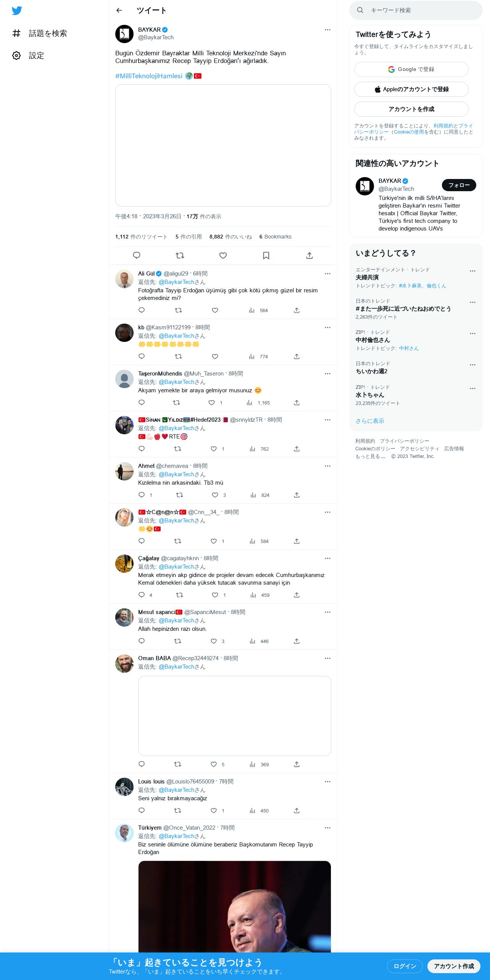Open the hashtag explore icon
The height and width of the screenshot is (980, 490).
click(16, 34)
